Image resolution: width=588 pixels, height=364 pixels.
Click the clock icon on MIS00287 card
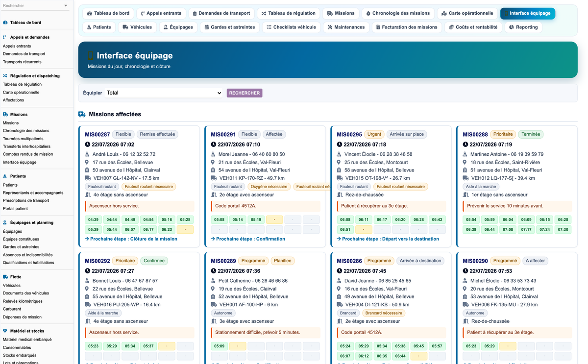(x=88, y=145)
